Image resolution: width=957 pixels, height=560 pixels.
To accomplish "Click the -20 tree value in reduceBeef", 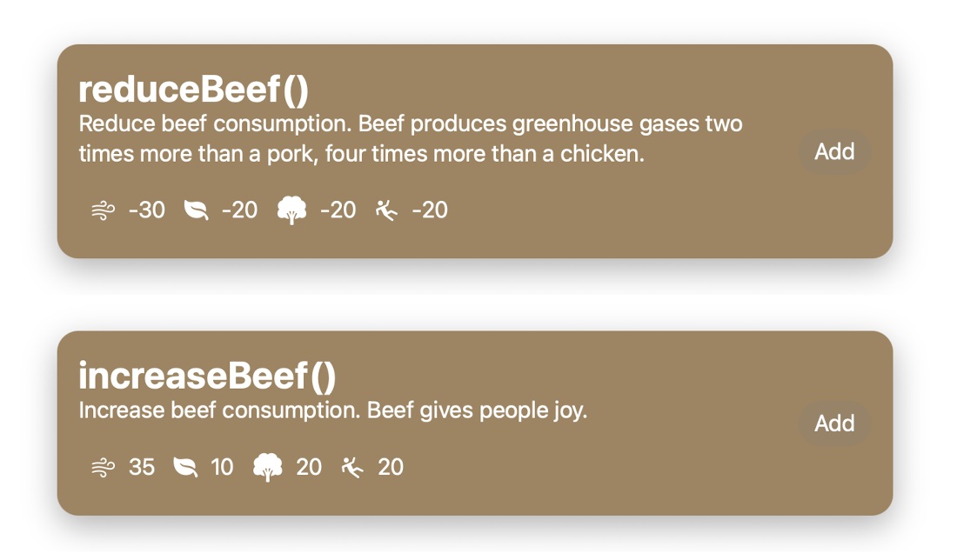I will coord(338,210).
